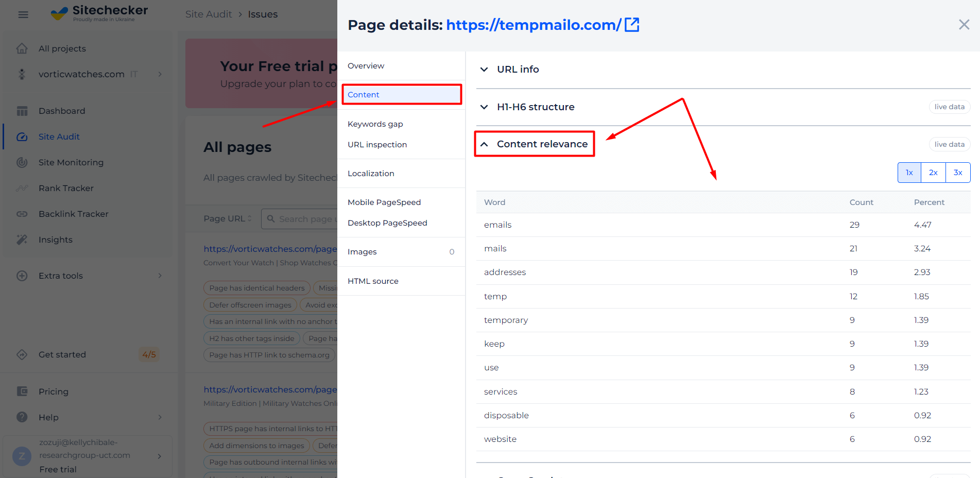Click vorticwatches.com project icon
980x478 pixels.
(22, 74)
